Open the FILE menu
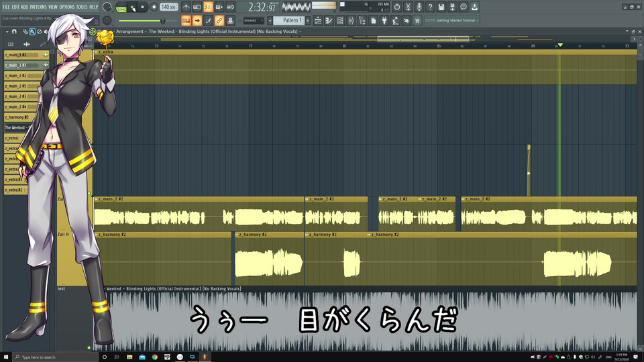Image resolution: width=644 pixels, height=362 pixels. 6,7
